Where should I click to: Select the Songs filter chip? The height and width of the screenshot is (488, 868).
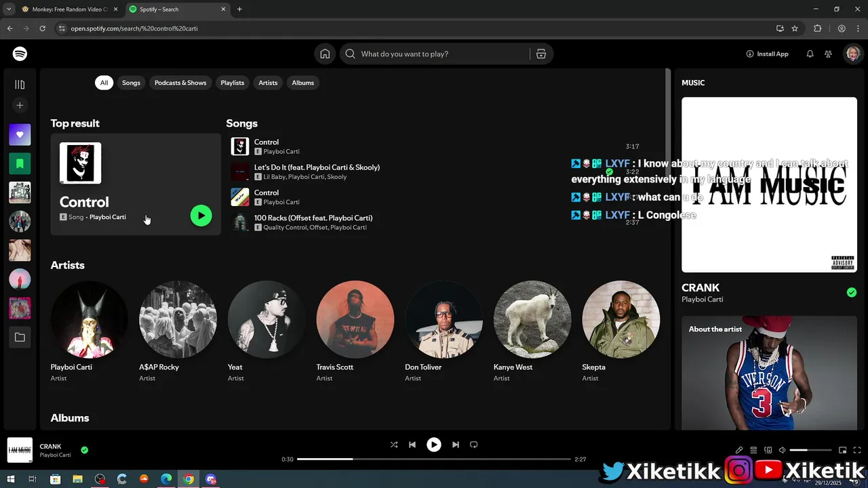pyautogui.click(x=131, y=83)
